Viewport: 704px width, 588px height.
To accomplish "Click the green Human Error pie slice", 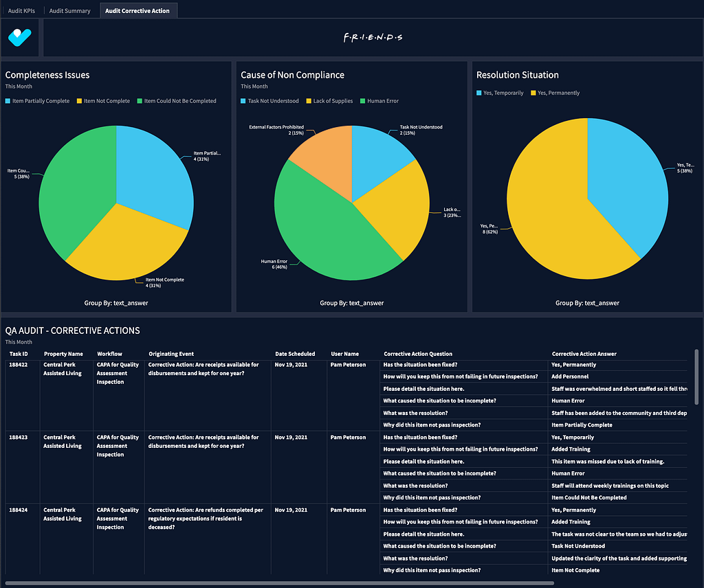I will pos(323,234).
